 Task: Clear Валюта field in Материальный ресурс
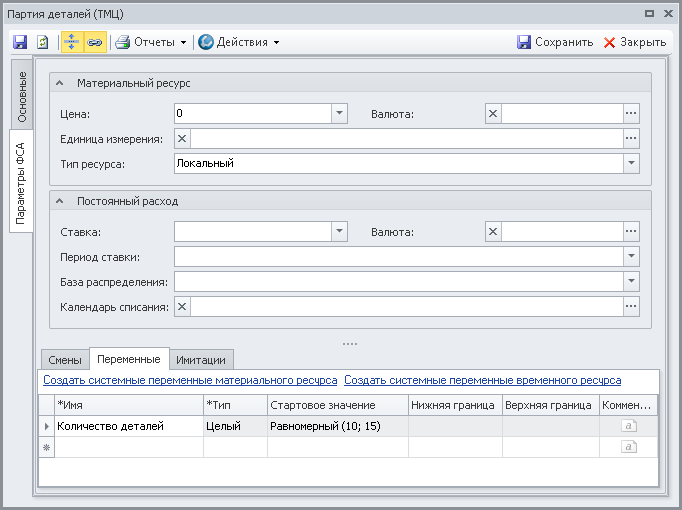coord(493,113)
